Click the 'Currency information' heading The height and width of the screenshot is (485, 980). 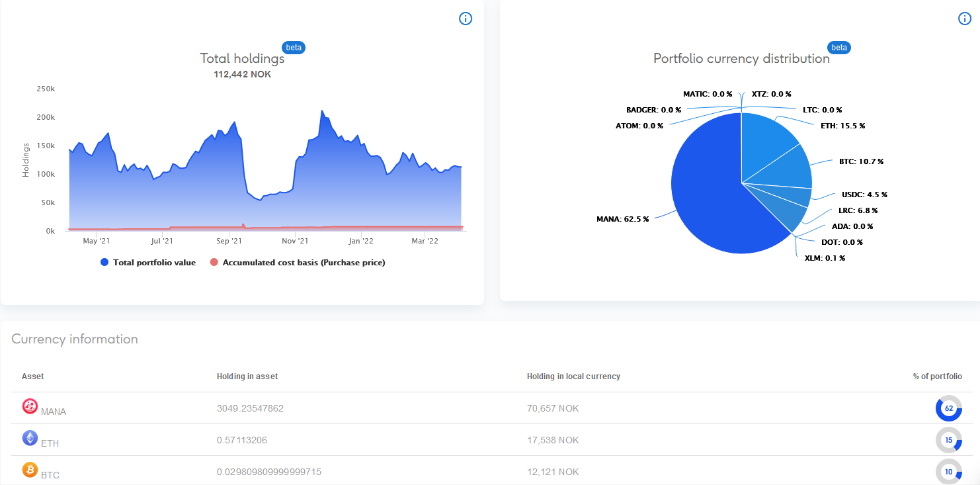[x=75, y=339]
